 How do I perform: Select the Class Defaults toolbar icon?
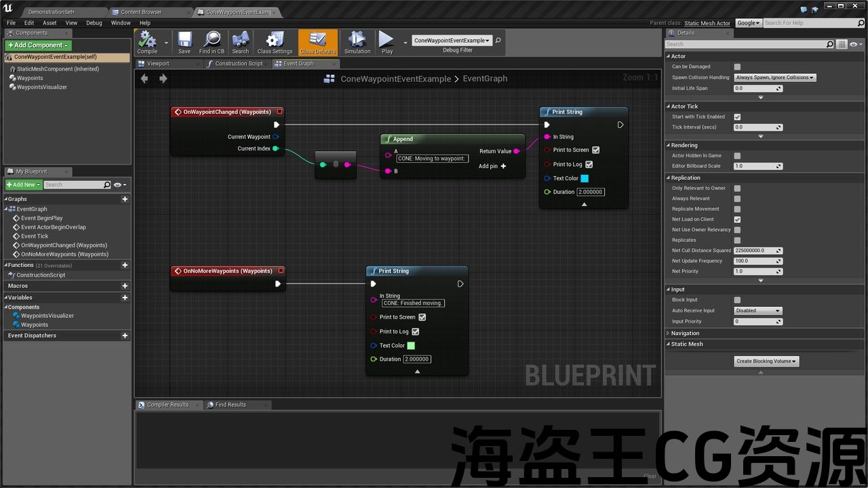(317, 42)
